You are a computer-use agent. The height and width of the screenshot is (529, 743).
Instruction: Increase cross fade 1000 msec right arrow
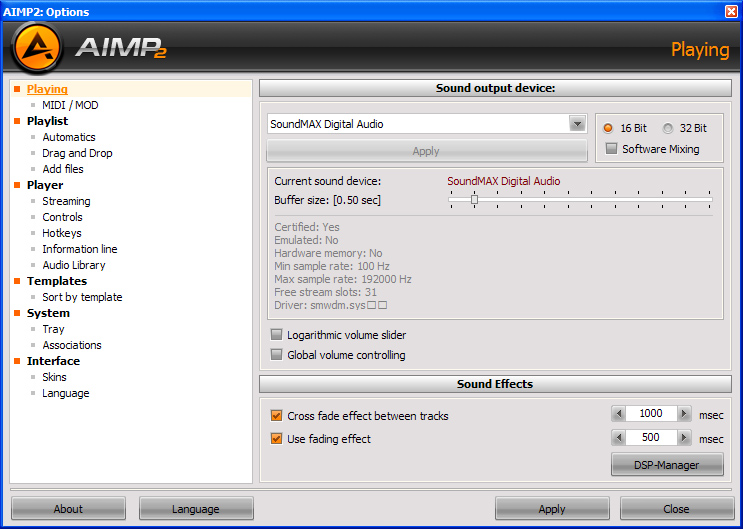684,414
